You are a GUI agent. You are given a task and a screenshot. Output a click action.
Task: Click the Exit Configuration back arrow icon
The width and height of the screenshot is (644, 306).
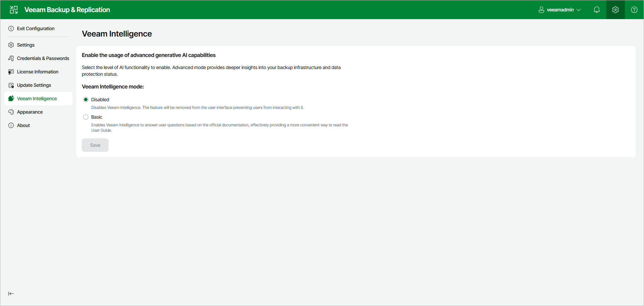click(x=11, y=28)
